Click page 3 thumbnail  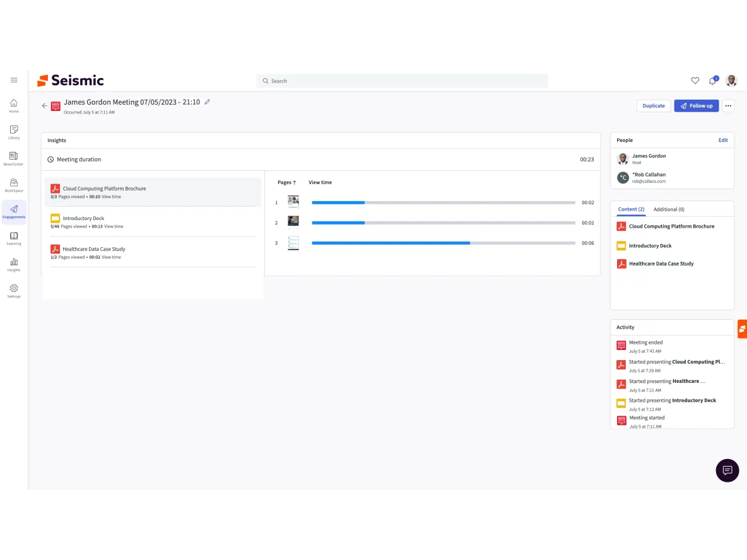(x=293, y=243)
